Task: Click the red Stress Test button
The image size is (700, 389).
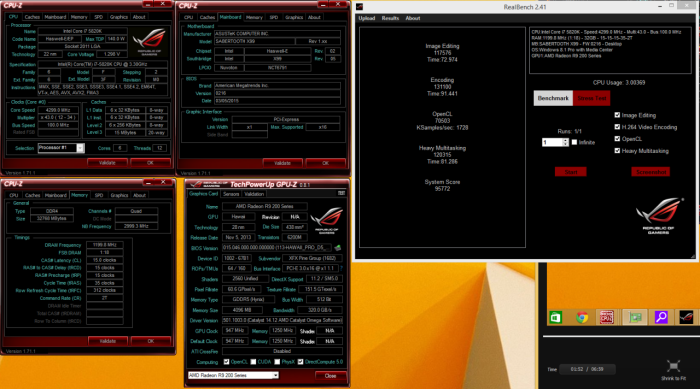Action: [592, 98]
